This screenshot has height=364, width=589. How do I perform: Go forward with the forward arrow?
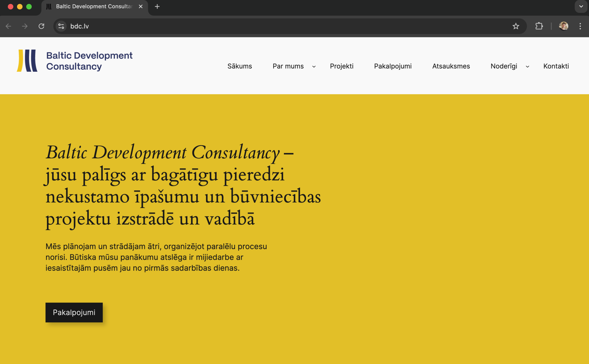pos(25,26)
